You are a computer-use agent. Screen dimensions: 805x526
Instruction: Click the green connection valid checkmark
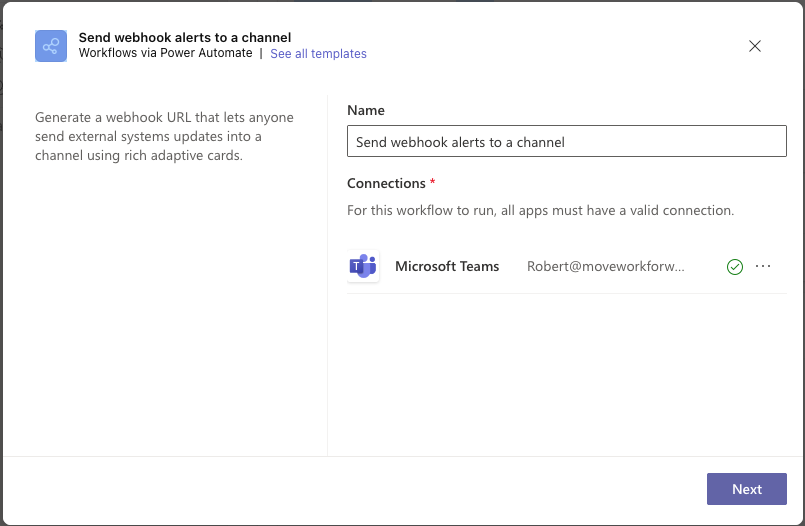coord(735,267)
